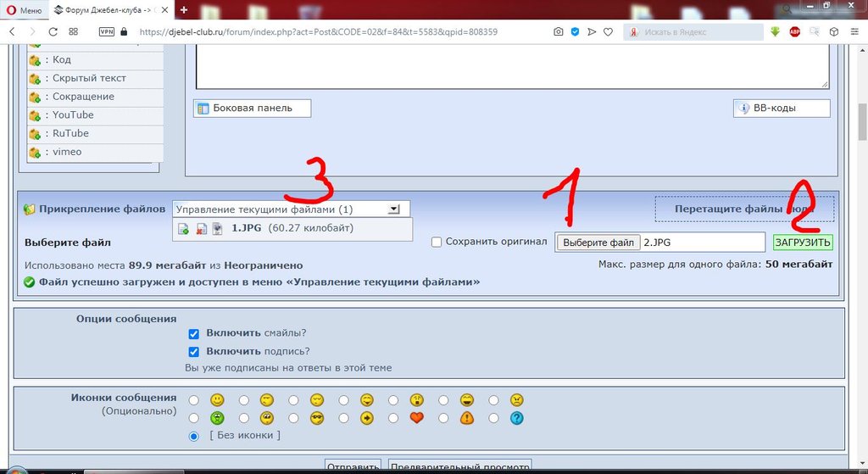Click the 1.JPG attached file name
868x474 pixels.
(x=247, y=228)
